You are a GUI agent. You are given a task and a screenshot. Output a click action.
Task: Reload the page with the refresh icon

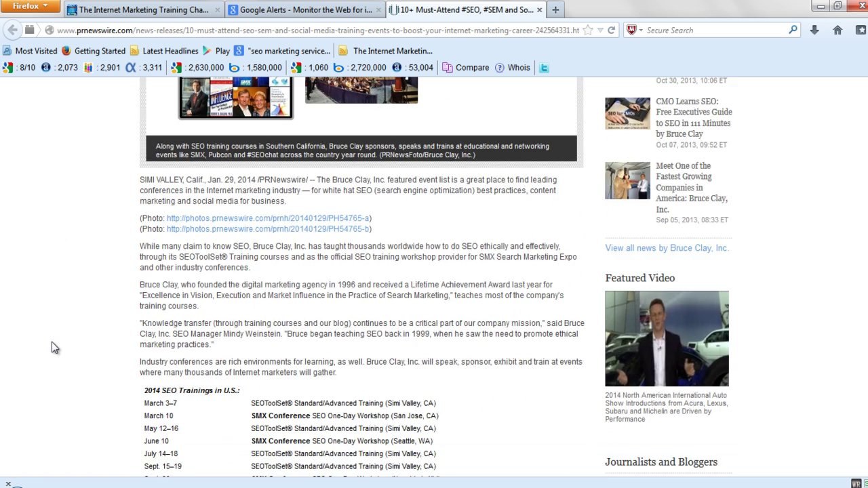[x=611, y=30]
